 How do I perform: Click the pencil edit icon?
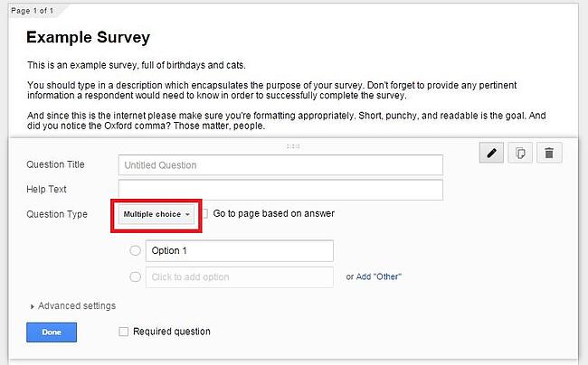492,153
